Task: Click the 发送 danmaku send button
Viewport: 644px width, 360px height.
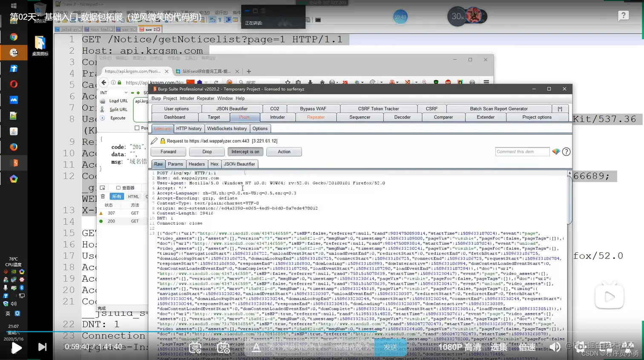Action: pos(390,347)
